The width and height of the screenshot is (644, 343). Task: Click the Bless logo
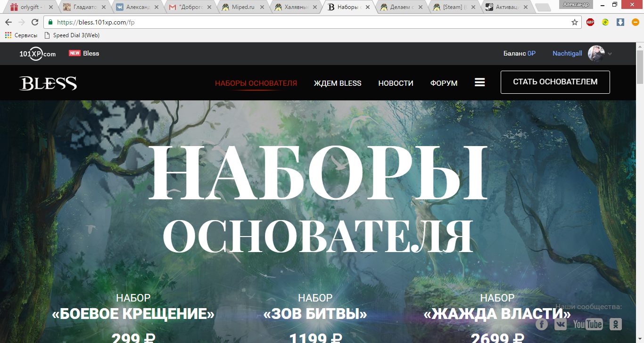pyautogui.click(x=48, y=83)
